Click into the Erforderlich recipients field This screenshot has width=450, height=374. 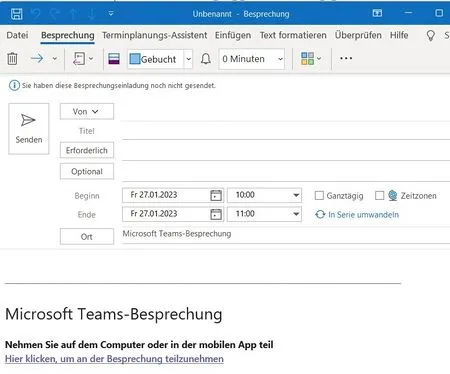[x=286, y=151]
